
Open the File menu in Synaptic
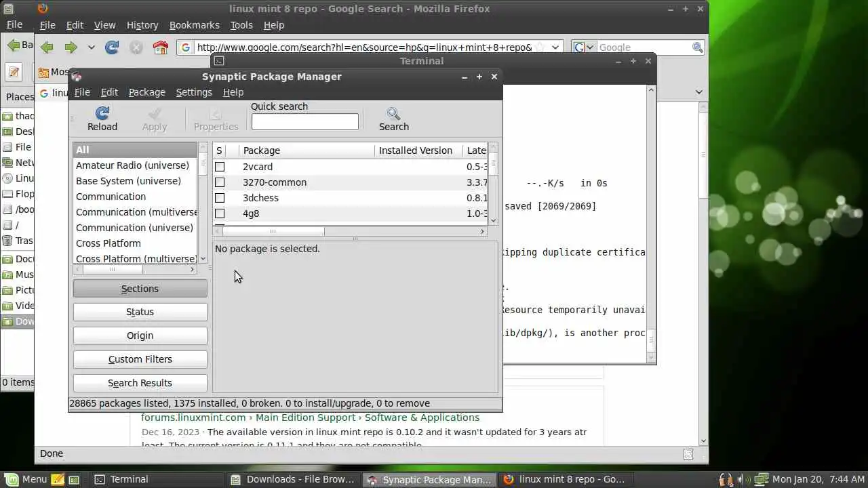(82, 92)
